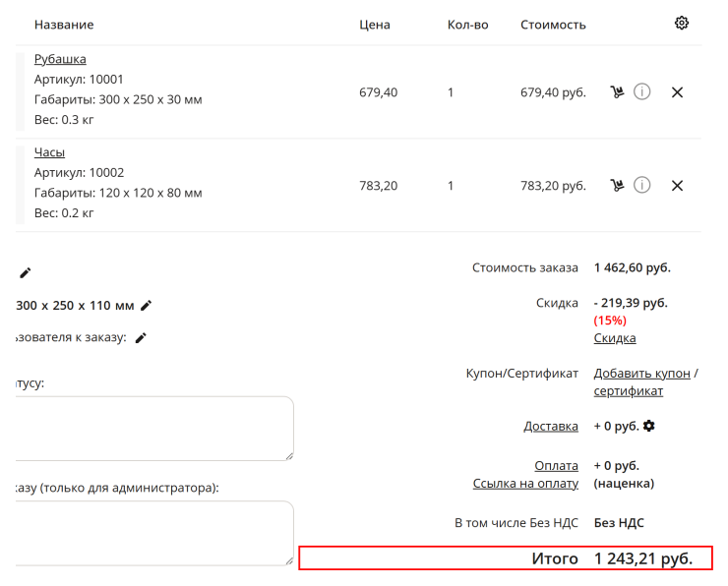The height and width of the screenshot is (586, 728).
Task: Click Рубашка cost 679,40 руб.
Action: 553,92
